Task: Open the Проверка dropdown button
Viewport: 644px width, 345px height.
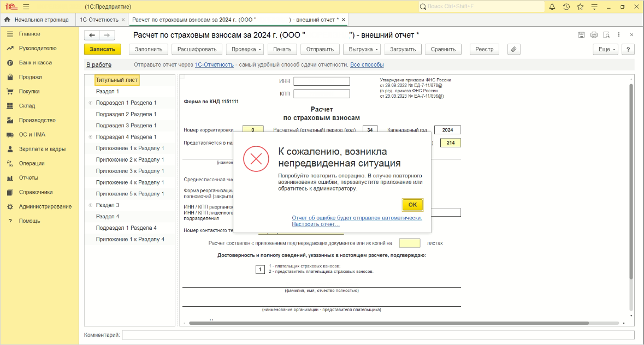Action: coord(245,49)
